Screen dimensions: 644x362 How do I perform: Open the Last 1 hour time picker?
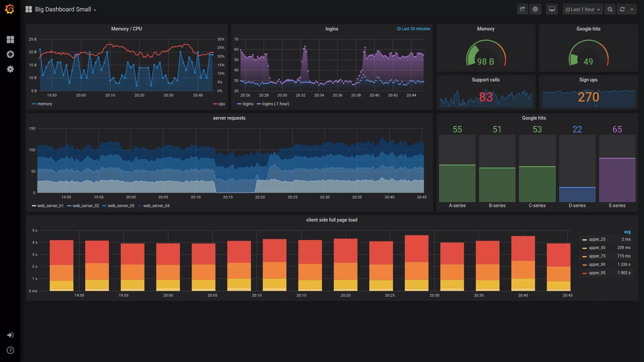[x=583, y=9]
